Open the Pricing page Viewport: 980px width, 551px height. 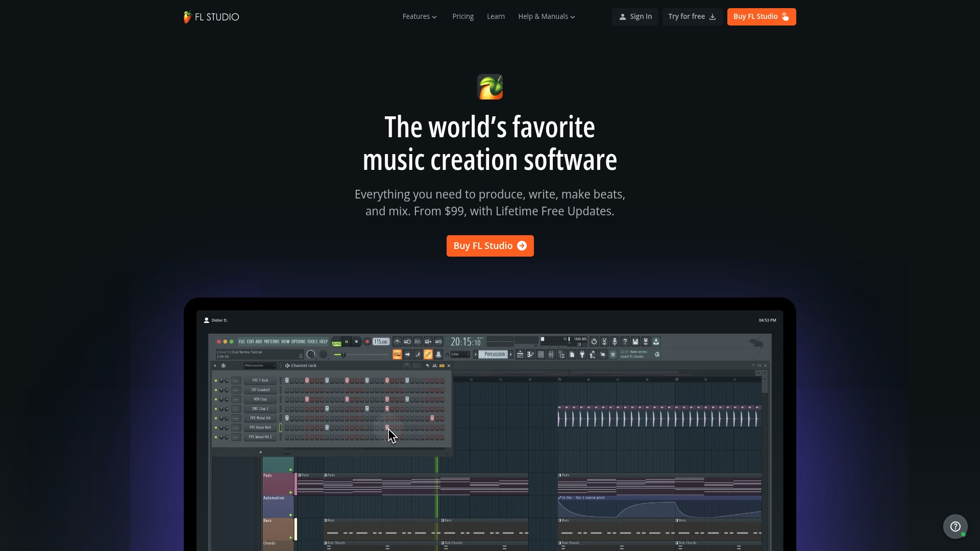pos(463,16)
